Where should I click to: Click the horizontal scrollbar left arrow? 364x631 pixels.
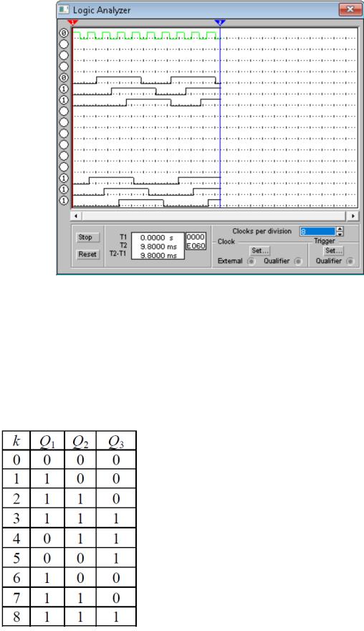[76, 216]
